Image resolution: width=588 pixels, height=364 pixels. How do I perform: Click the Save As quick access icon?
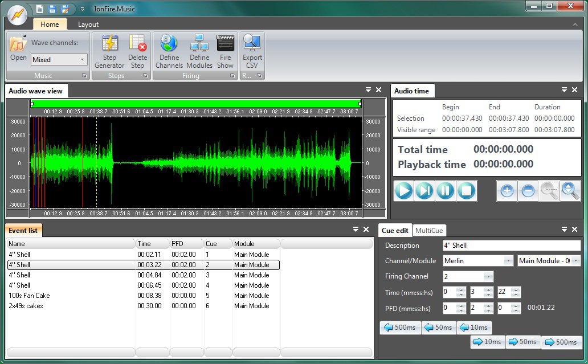65,9
